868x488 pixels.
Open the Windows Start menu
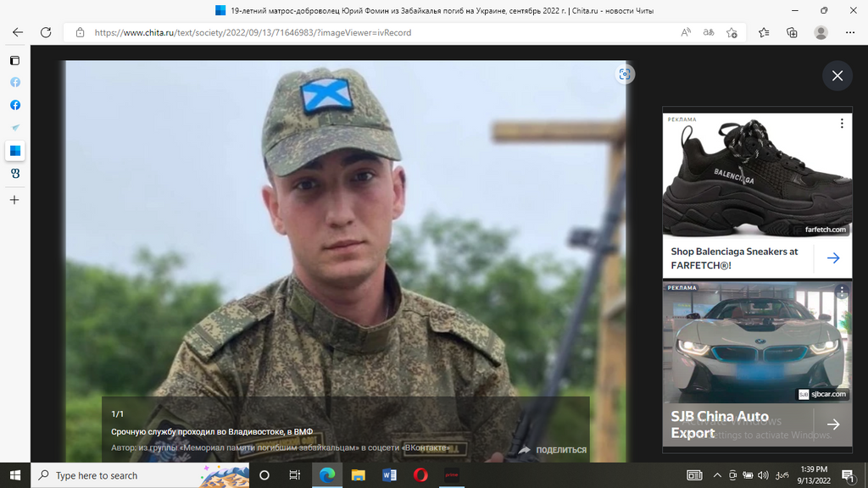tap(15, 475)
